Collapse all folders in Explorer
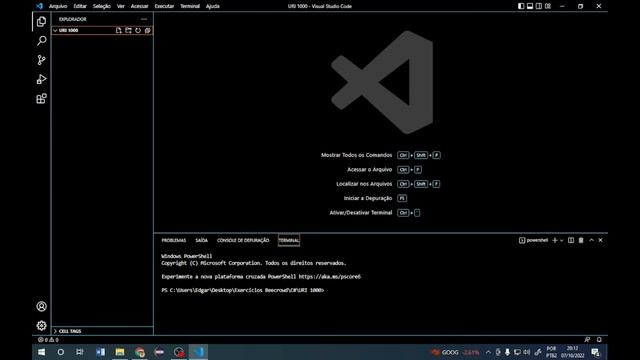The image size is (640, 360). 147,30
